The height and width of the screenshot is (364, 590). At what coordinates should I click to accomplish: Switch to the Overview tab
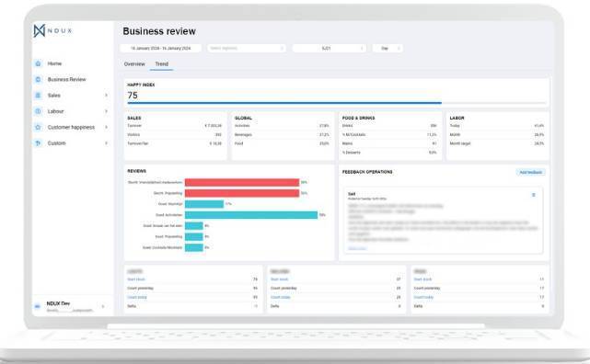click(134, 64)
